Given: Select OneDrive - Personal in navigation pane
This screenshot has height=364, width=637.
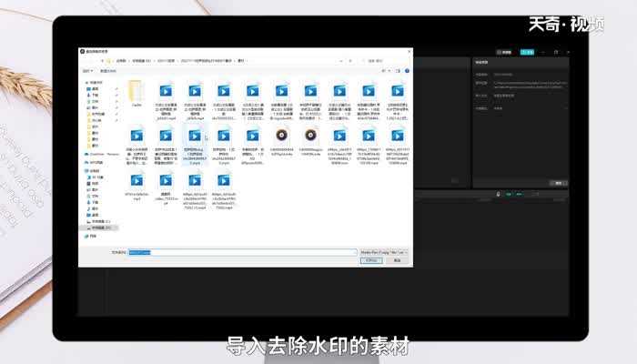Looking at the screenshot, I should (x=102, y=155).
